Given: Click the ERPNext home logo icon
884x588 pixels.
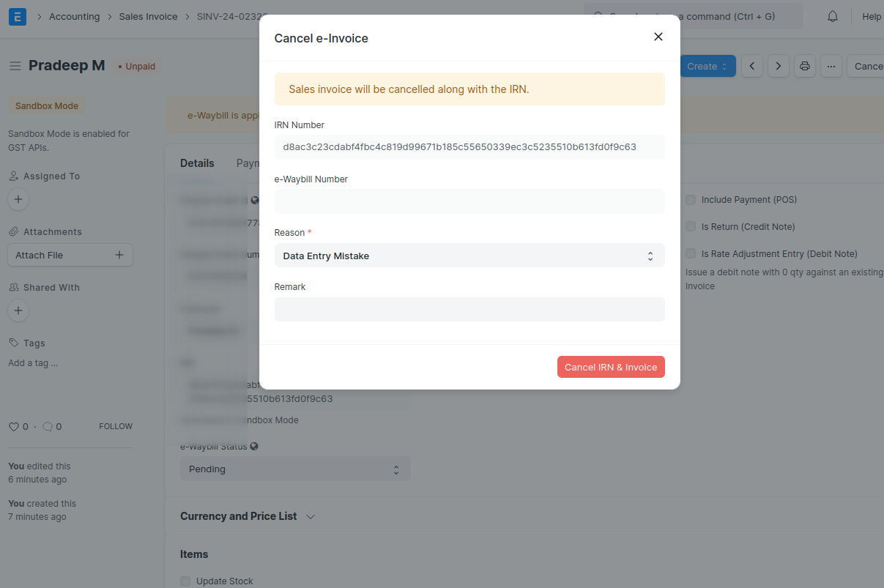Looking at the screenshot, I should pos(18,16).
